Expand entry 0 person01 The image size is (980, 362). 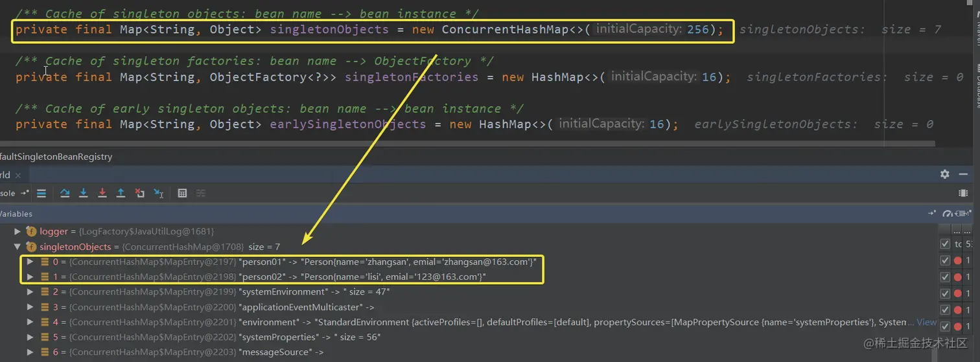[30, 262]
